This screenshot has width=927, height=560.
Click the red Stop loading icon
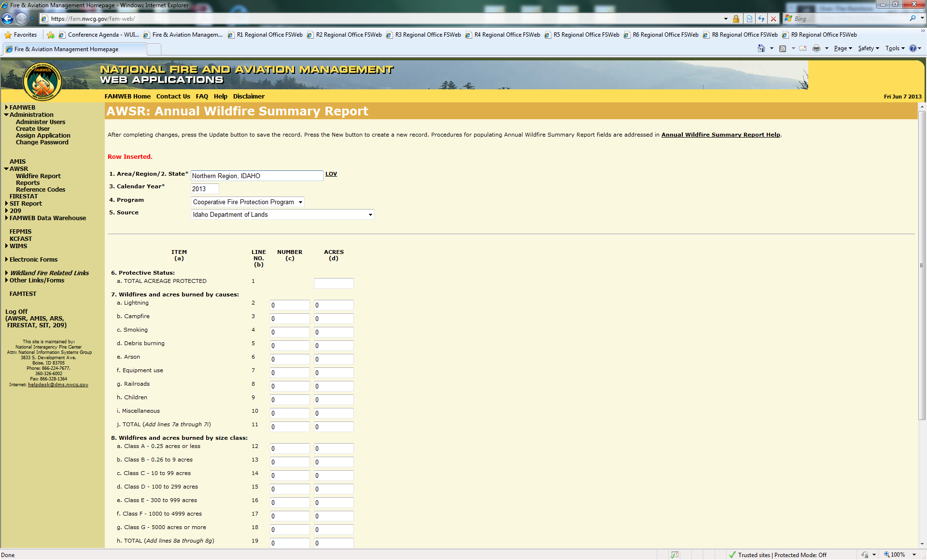(x=773, y=19)
